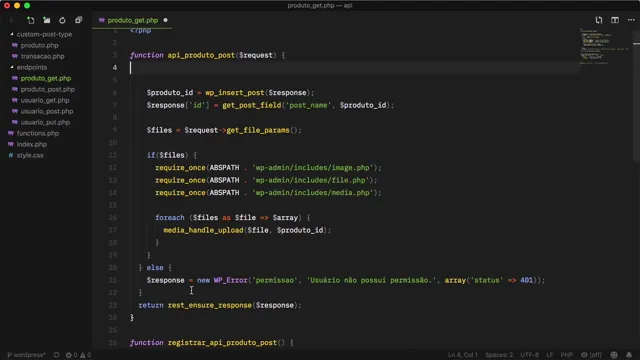Collapse all folders in explorer
This screenshot has height=360, width=640.
(x=78, y=20)
